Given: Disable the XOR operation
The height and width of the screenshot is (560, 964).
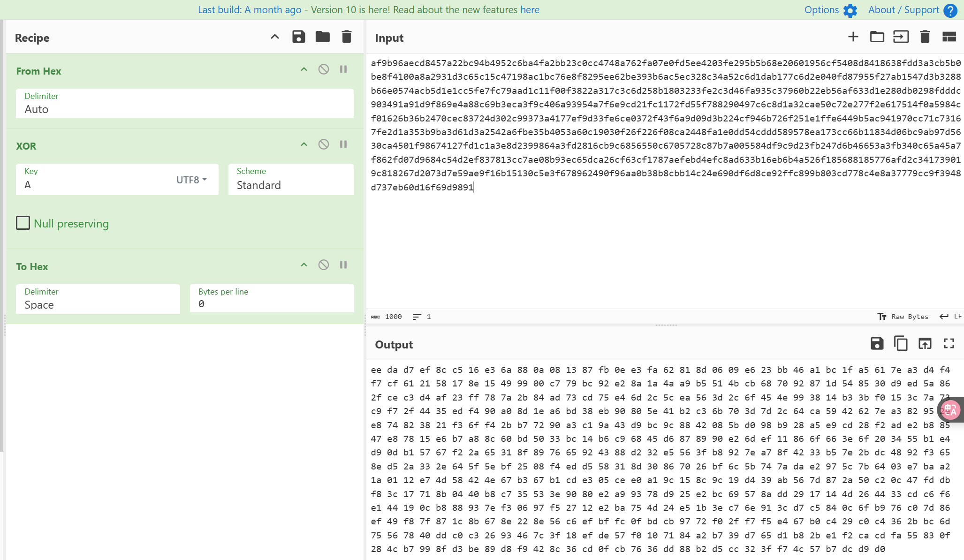Looking at the screenshot, I should 324,144.
